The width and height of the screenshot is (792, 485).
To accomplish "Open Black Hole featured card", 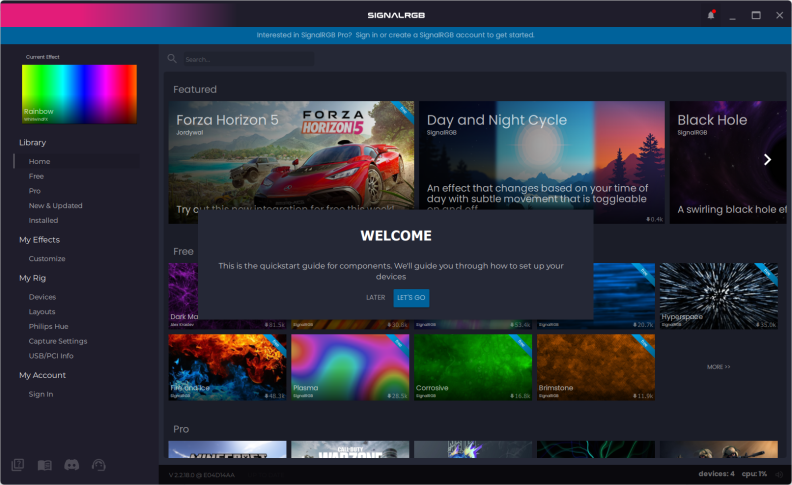I will (x=728, y=162).
